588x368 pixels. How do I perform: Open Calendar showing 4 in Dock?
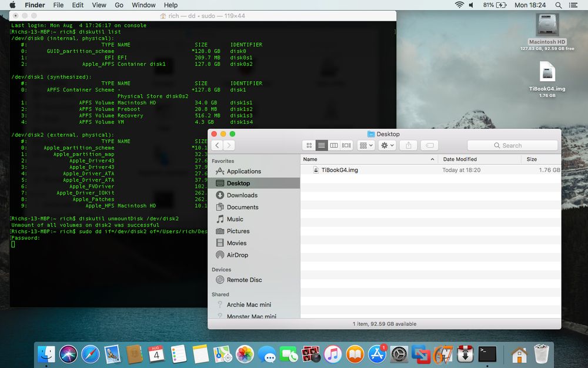pos(156,354)
